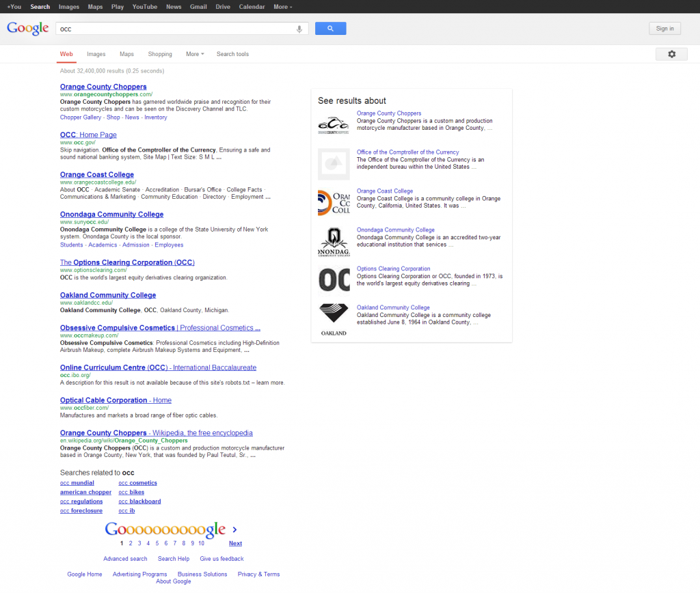Click the Admission sitelink under Onondaga

pyautogui.click(x=136, y=245)
